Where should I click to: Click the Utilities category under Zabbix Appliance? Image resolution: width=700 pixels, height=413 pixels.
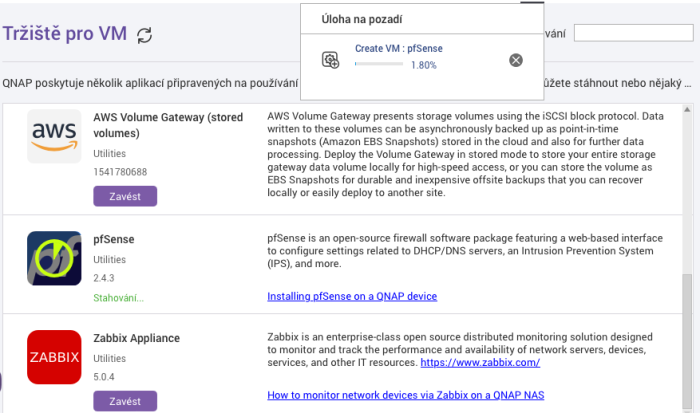coord(109,358)
